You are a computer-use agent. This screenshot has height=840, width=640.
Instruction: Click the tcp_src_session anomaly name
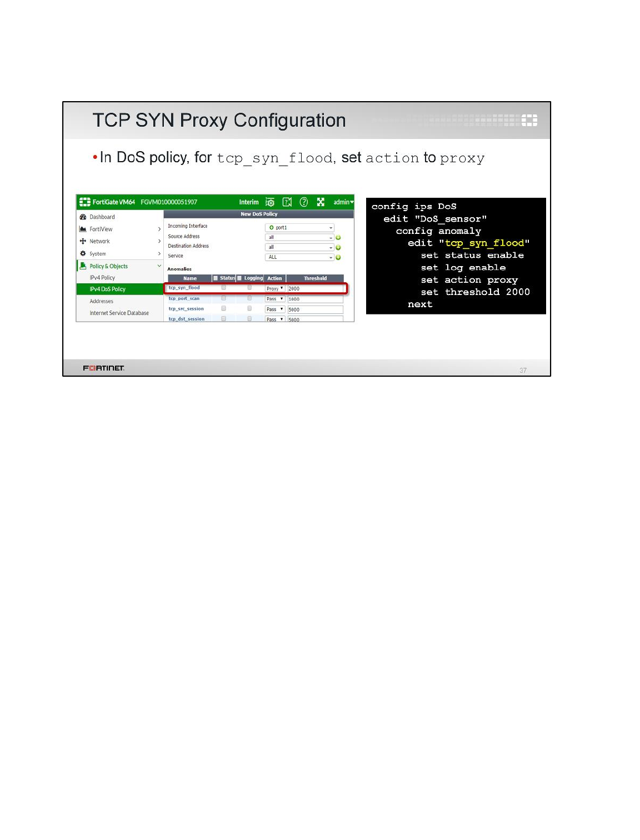[x=186, y=309]
